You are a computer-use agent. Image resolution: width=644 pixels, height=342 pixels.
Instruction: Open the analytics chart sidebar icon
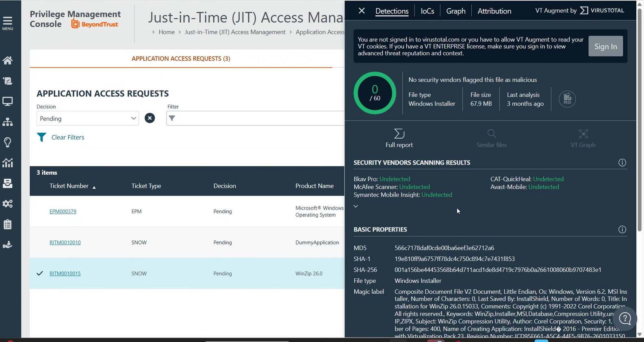(8, 163)
